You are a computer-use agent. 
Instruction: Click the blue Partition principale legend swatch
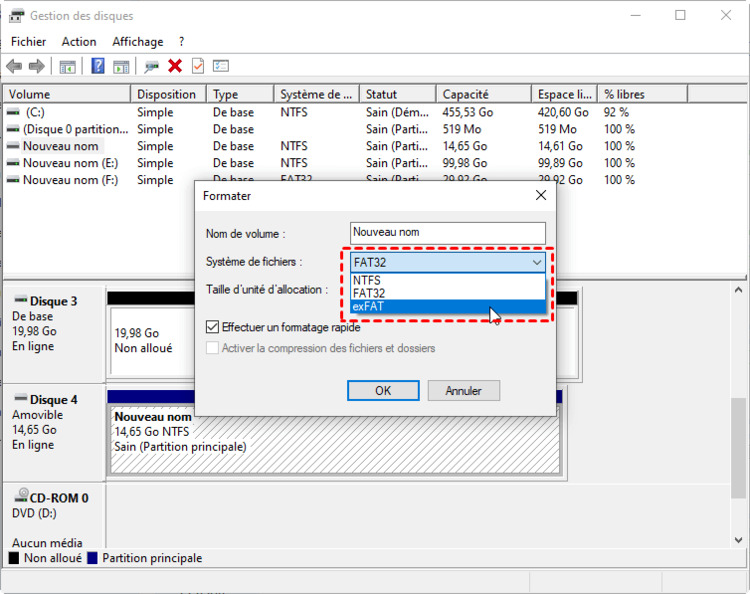pyautogui.click(x=92, y=558)
